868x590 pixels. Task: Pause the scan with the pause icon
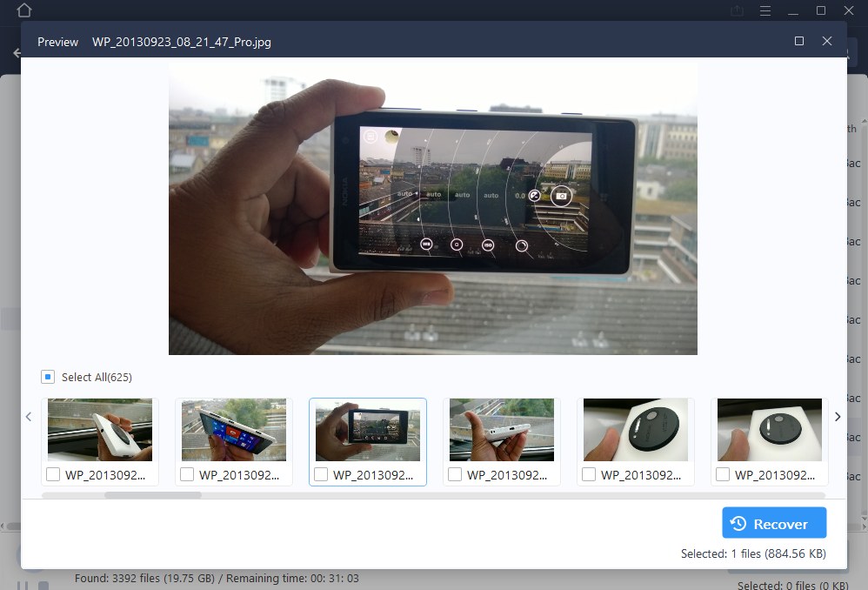click(24, 586)
